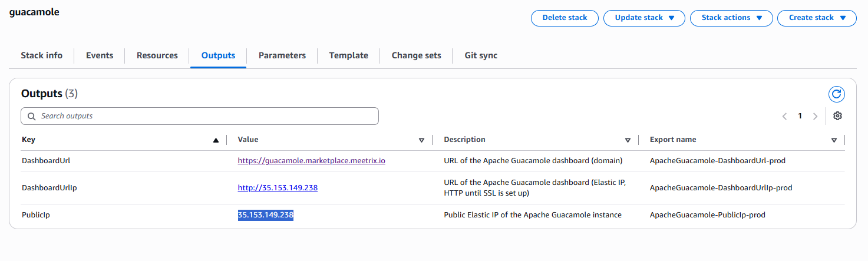Click the highlighted PublicIp value
The height and width of the screenshot is (261, 868).
(x=266, y=215)
